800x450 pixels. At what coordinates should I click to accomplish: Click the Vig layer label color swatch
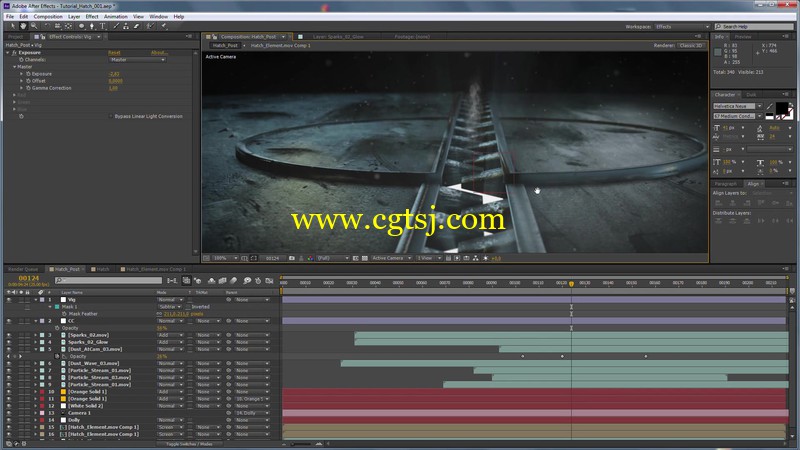click(42, 300)
